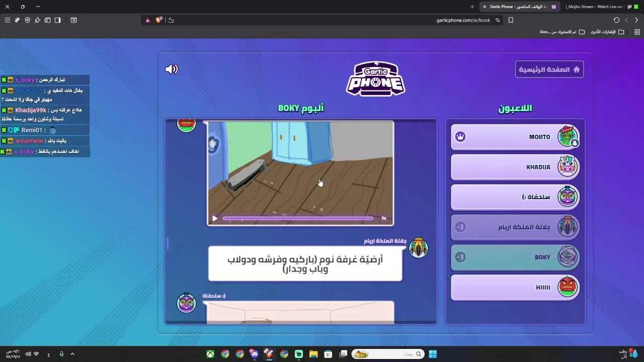Click aryamwiw username in chat overlay

[29, 141]
